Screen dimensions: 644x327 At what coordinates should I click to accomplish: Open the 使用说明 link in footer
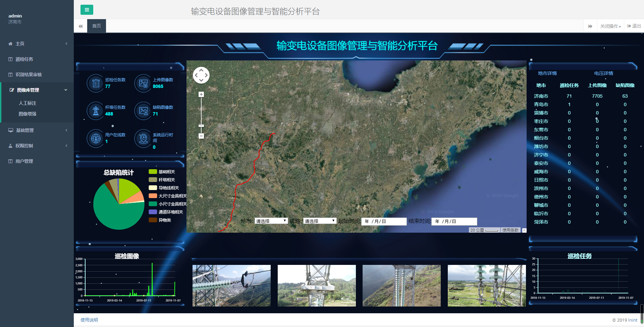[89, 320]
